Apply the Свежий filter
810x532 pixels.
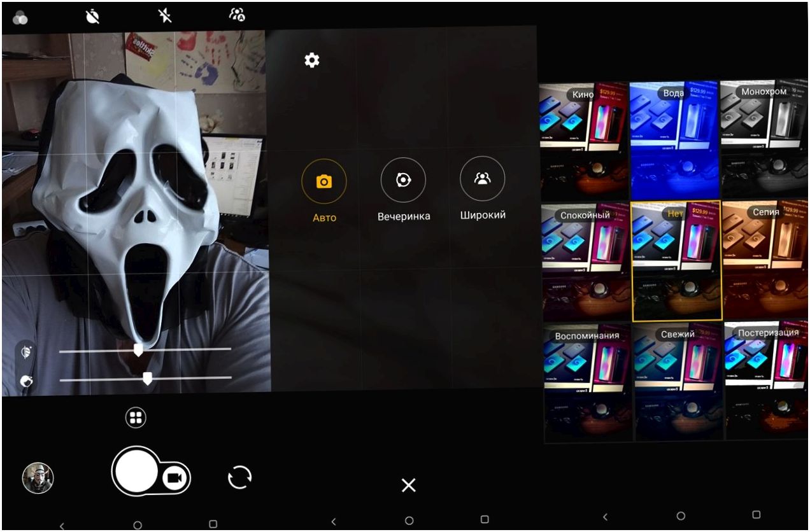coord(678,381)
